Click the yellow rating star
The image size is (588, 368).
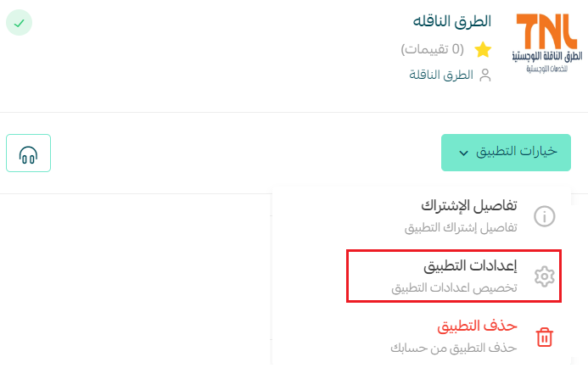[483, 49]
